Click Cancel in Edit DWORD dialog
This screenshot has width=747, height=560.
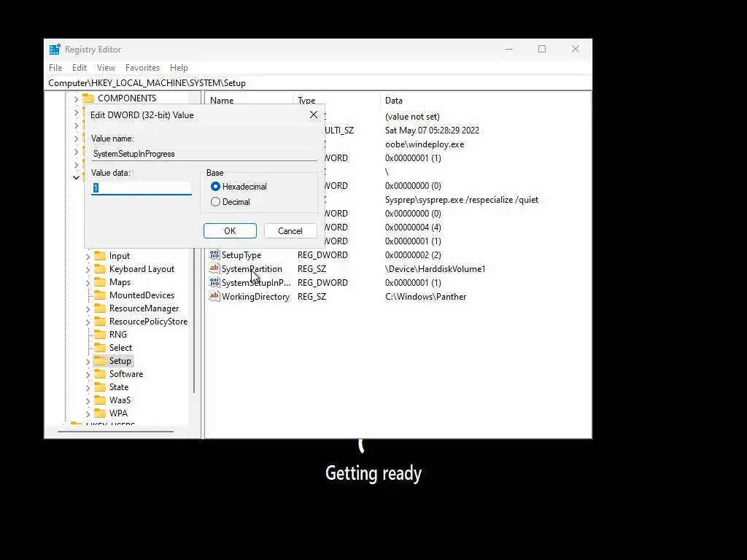point(290,231)
